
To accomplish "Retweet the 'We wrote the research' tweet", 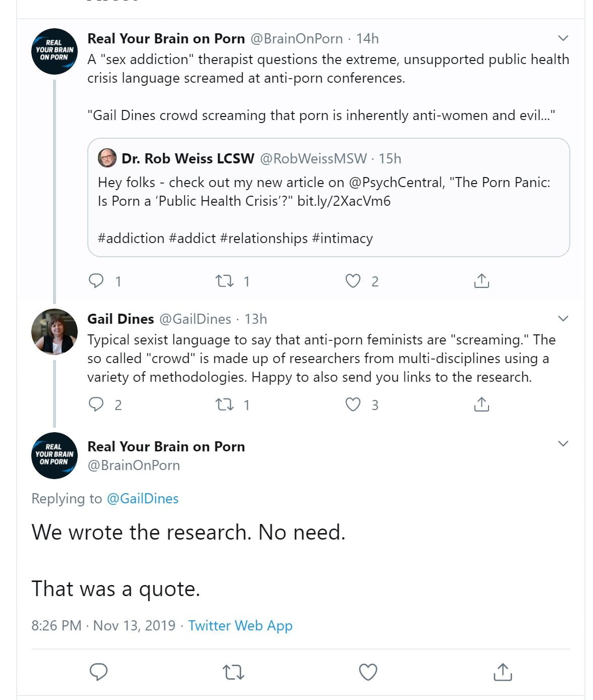I will point(233,672).
